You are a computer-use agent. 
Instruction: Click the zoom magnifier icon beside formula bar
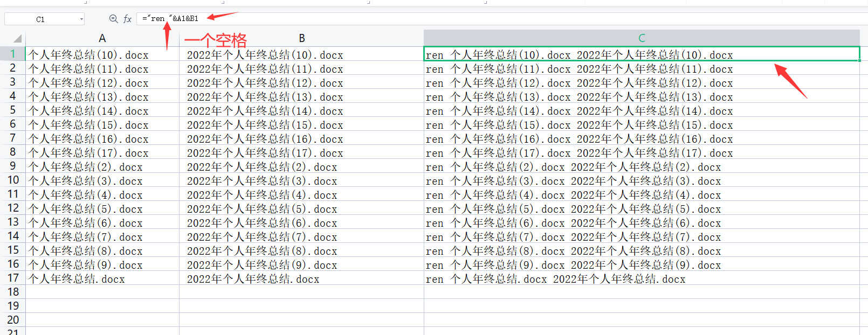(113, 19)
